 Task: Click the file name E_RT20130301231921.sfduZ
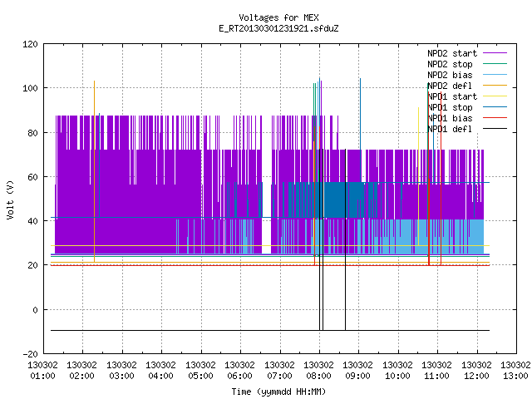(278, 28)
